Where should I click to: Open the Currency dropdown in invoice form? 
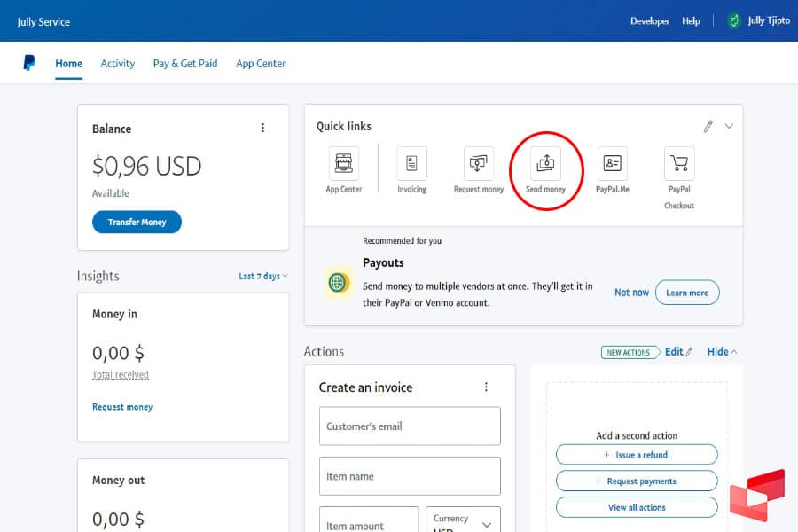464,523
